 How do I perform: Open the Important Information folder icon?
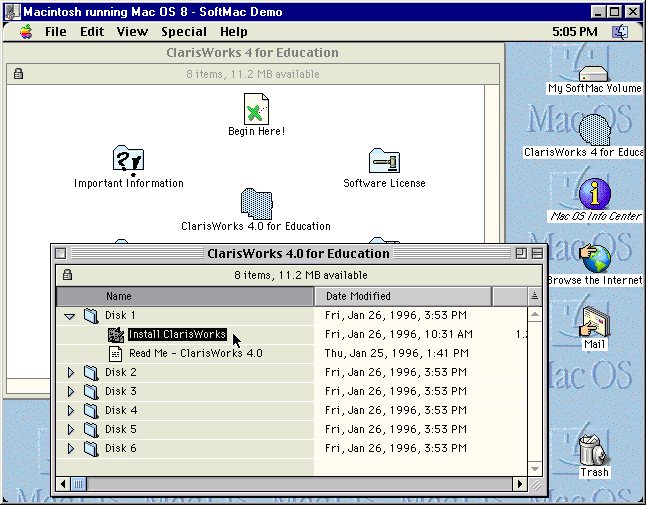point(128,160)
